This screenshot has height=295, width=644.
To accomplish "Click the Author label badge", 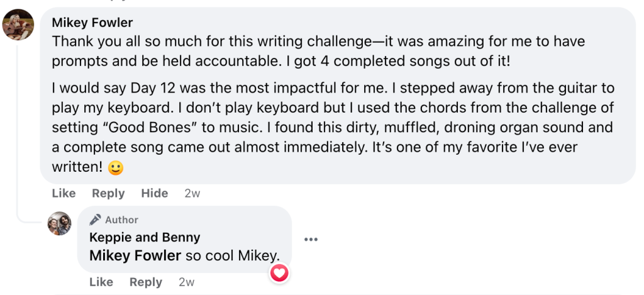I will click(x=121, y=220).
